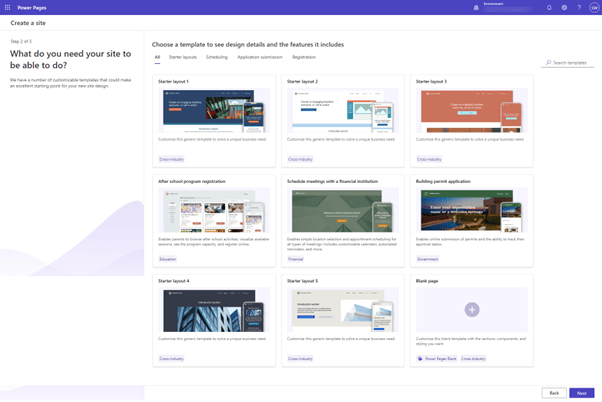Go back with the Back button
Screen dimensions: 602x402
pos(553,393)
